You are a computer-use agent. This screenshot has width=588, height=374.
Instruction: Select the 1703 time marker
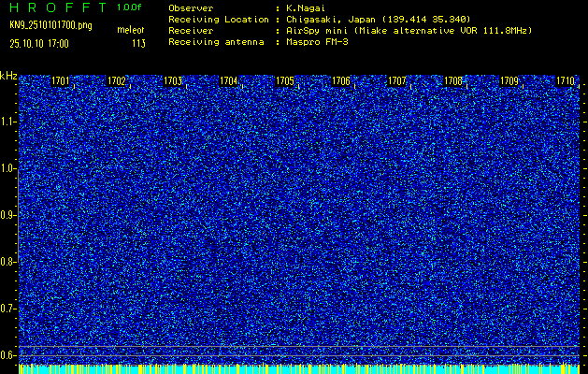[173, 81]
